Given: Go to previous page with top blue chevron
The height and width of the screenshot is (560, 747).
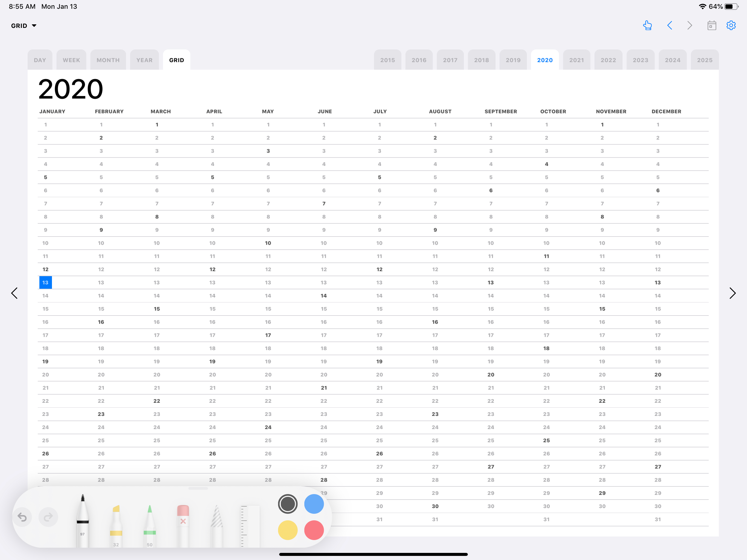Looking at the screenshot, I should (x=670, y=26).
